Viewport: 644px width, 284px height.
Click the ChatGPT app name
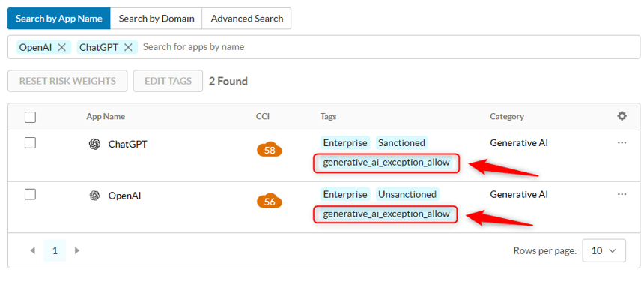coord(127,145)
